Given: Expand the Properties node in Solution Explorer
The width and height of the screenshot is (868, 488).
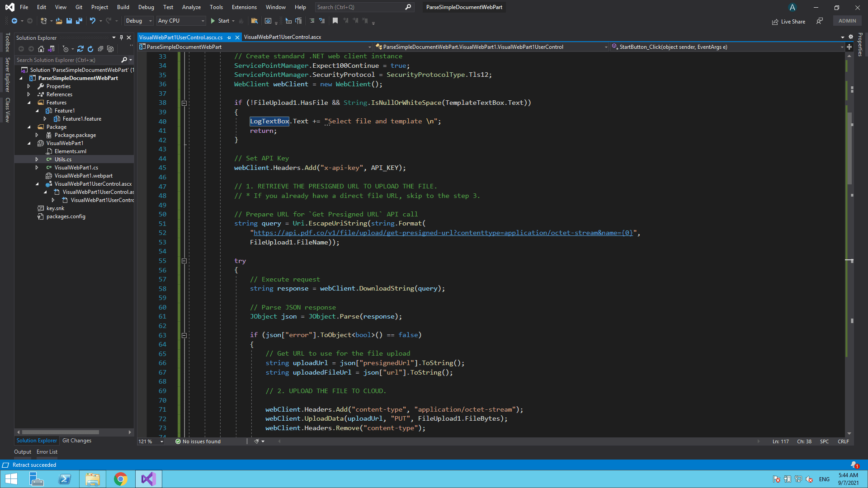Looking at the screenshot, I should [x=29, y=86].
